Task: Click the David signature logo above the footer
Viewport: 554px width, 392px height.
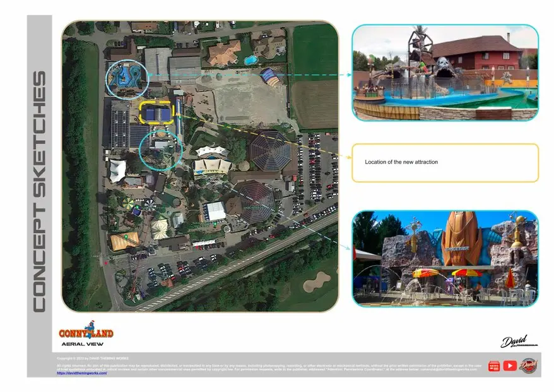Action: (516, 342)
